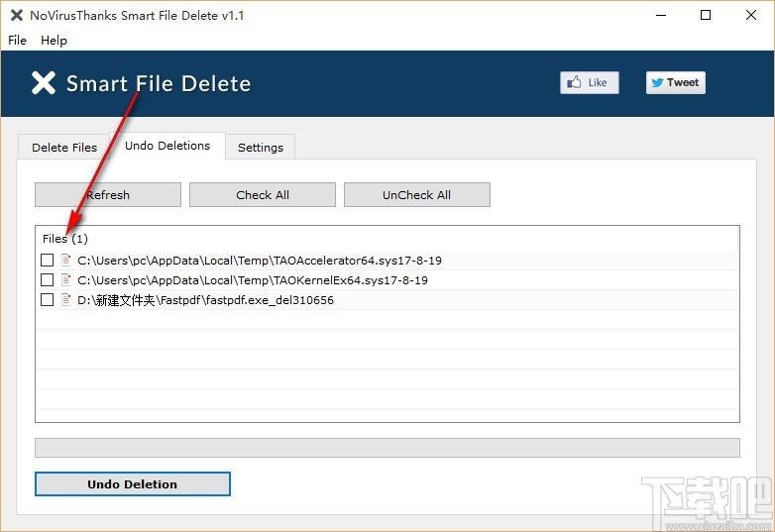Image resolution: width=775 pixels, height=532 pixels.
Task: Close the Smart File Delete window
Action: coord(751,15)
